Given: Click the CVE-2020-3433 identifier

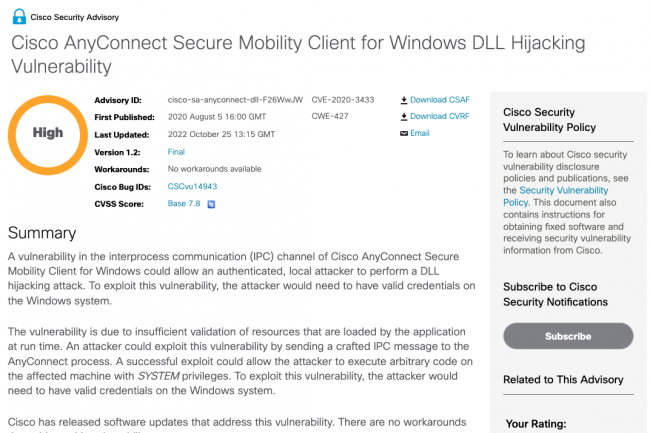Looking at the screenshot, I should pos(343,100).
